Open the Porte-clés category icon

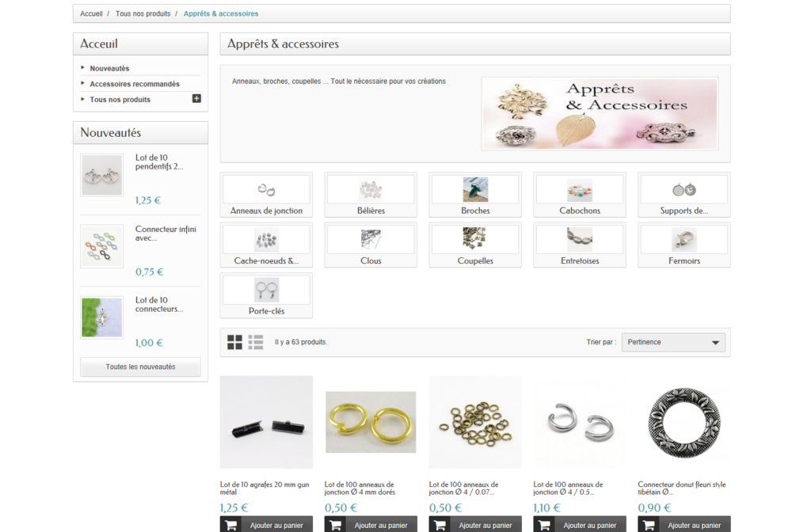[266, 290]
